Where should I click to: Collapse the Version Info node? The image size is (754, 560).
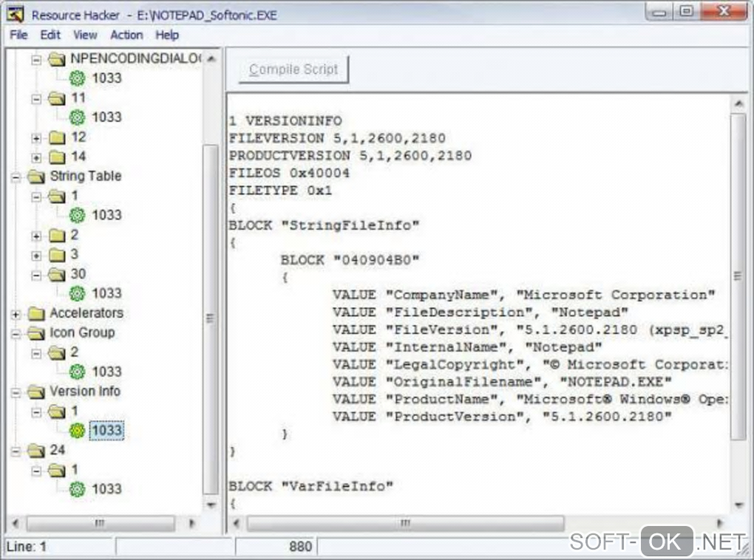click(16, 393)
